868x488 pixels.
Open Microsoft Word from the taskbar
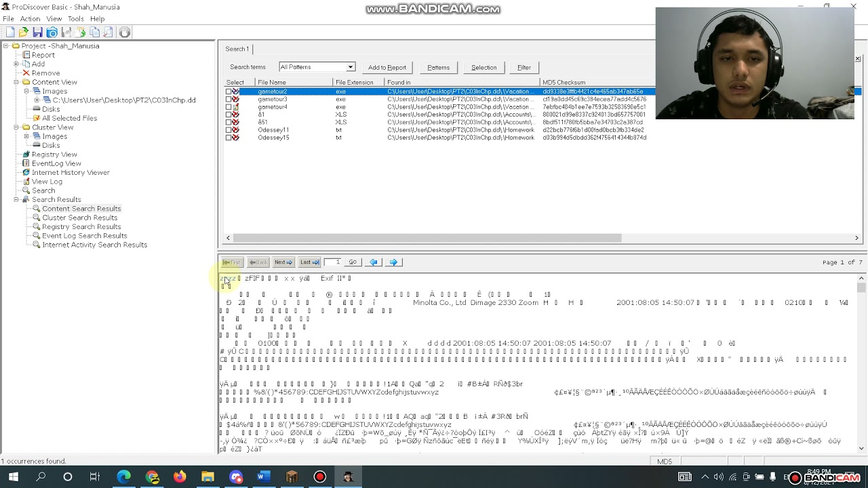click(264, 477)
